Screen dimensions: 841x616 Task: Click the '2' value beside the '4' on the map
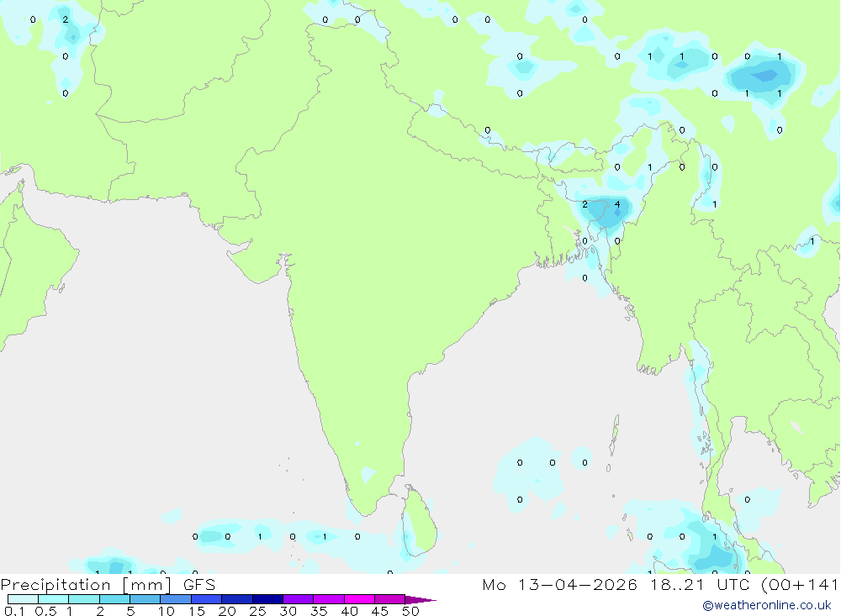pos(584,204)
